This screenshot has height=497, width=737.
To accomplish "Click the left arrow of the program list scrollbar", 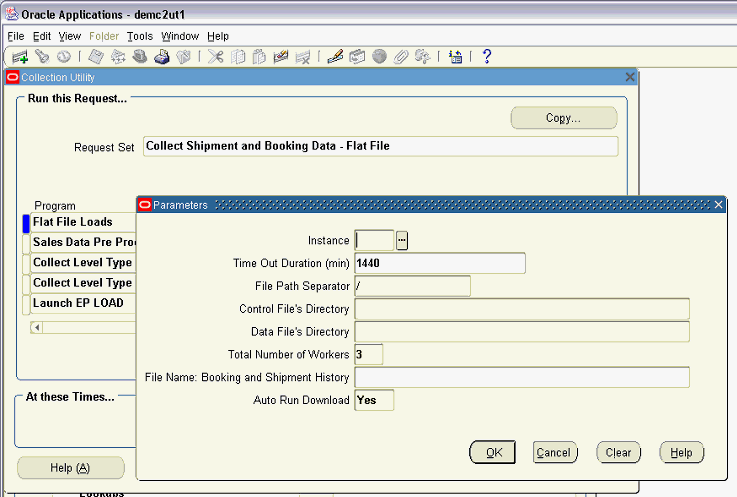I will [x=37, y=327].
